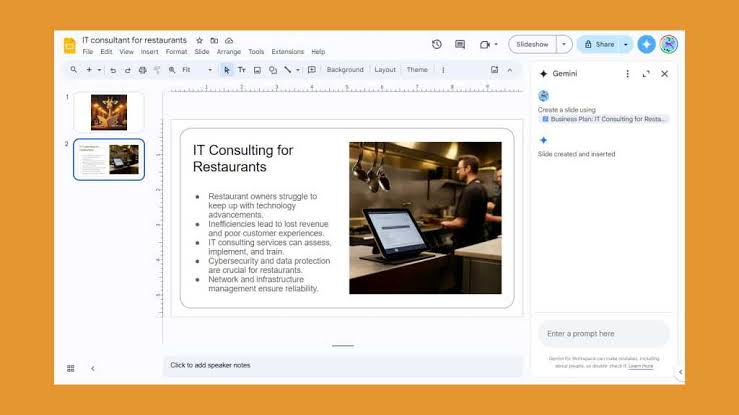Select the text box tool
This screenshot has height=415, width=739.
click(x=242, y=70)
